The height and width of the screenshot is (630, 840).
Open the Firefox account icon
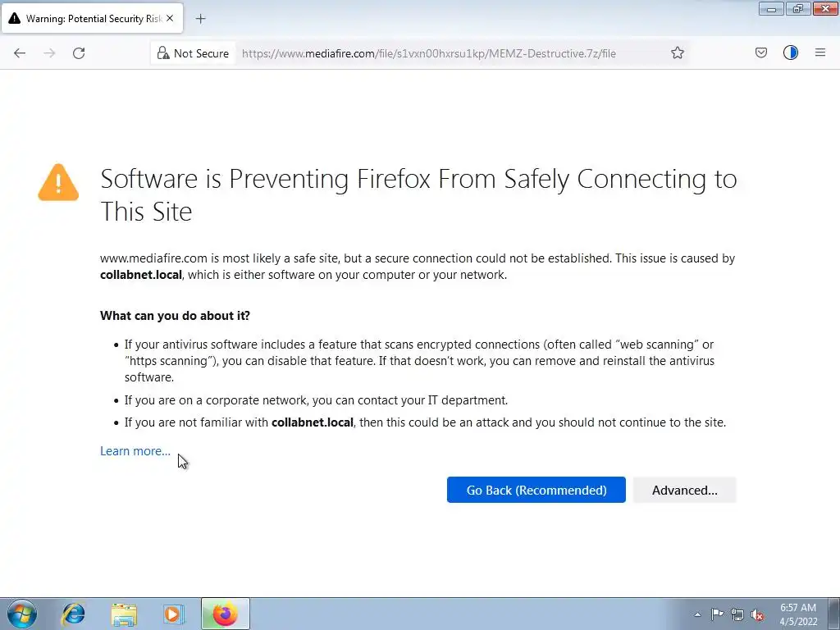pyautogui.click(x=790, y=52)
